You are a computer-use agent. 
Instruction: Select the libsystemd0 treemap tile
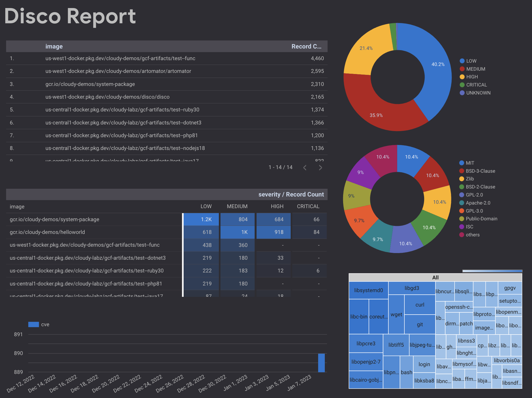(368, 290)
